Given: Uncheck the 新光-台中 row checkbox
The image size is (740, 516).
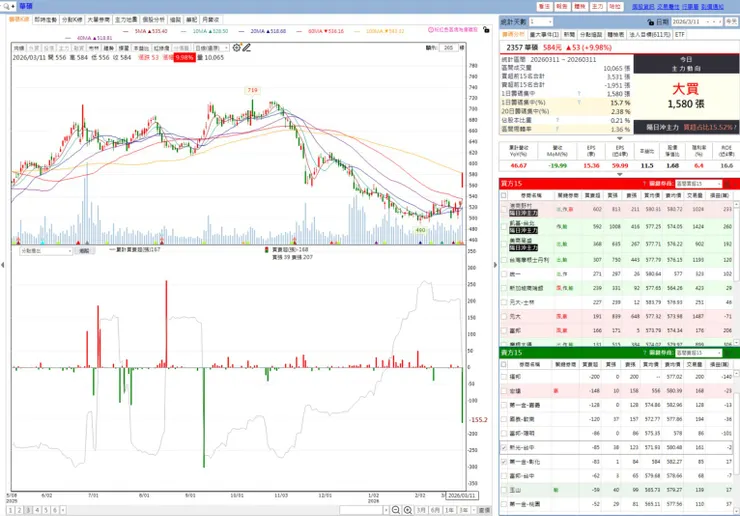Looking at the screenshot, I should tap(504, 447).
